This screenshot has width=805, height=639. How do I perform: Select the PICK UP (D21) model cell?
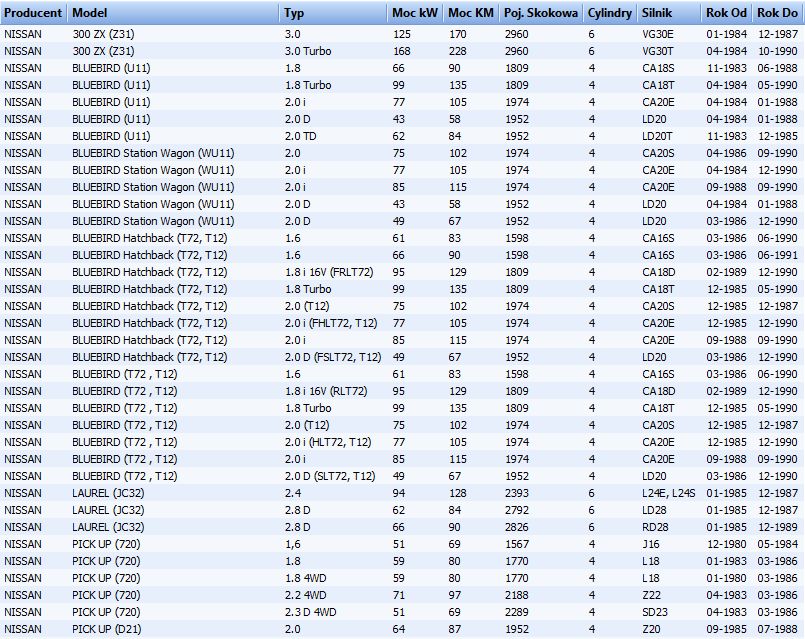(x=107, y=629)
